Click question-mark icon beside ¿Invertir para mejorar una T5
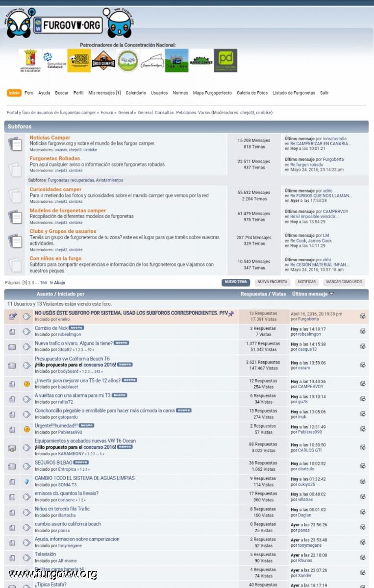 click(27, 384)
